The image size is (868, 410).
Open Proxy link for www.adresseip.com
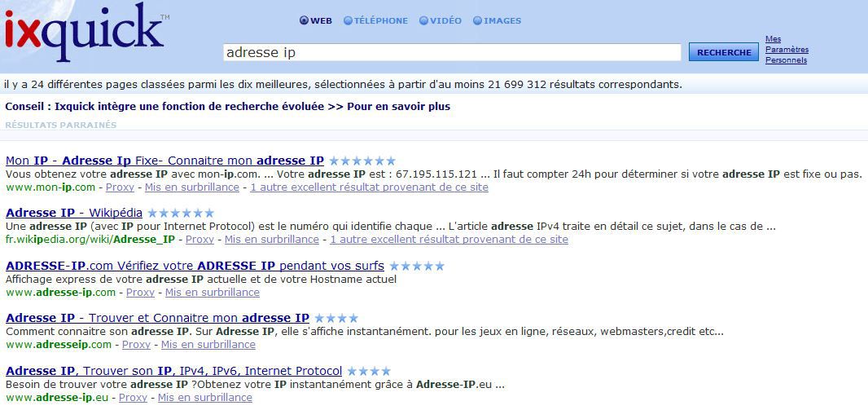pos(136,345)
